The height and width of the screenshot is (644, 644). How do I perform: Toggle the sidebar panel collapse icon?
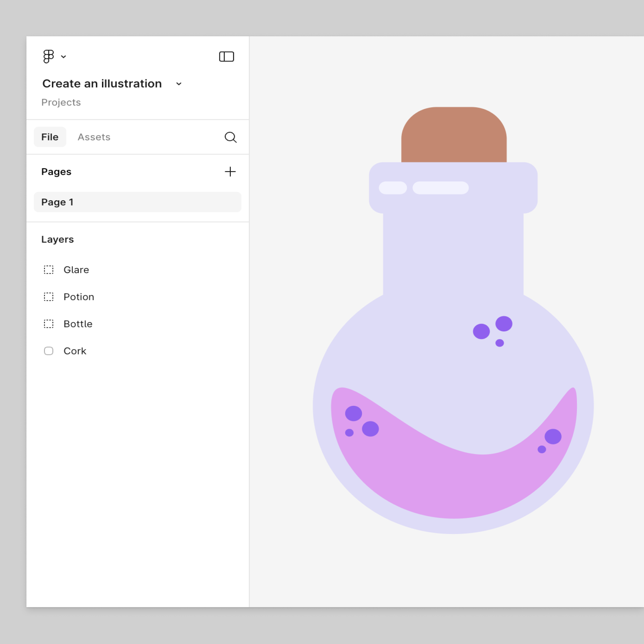point(226,56)
